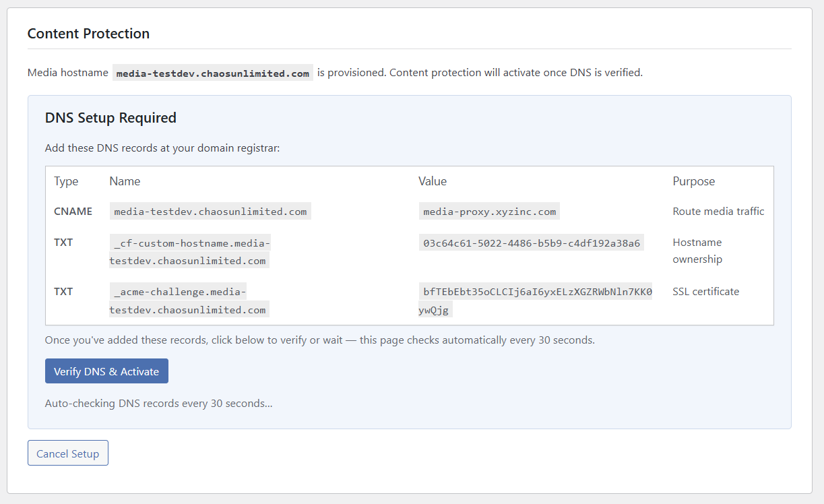Screen dimensions: 824x504
Task: Click the Content Protection heading
Action: tap(88, 33)
